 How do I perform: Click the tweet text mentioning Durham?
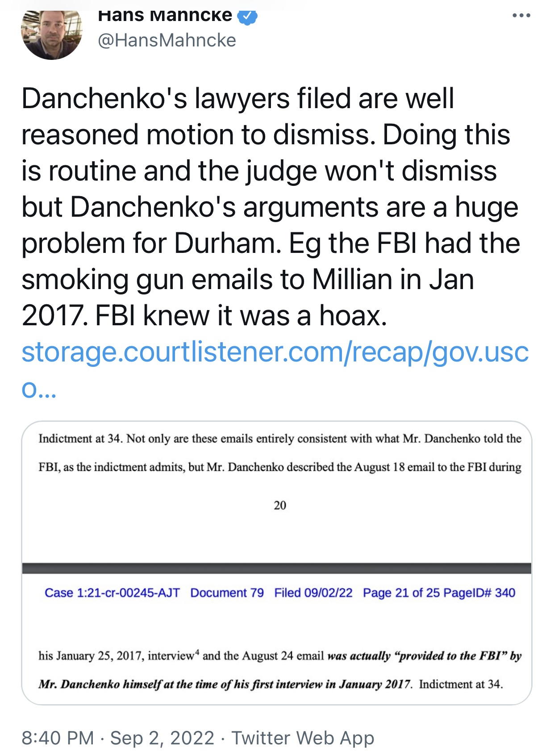click(271, 243)
